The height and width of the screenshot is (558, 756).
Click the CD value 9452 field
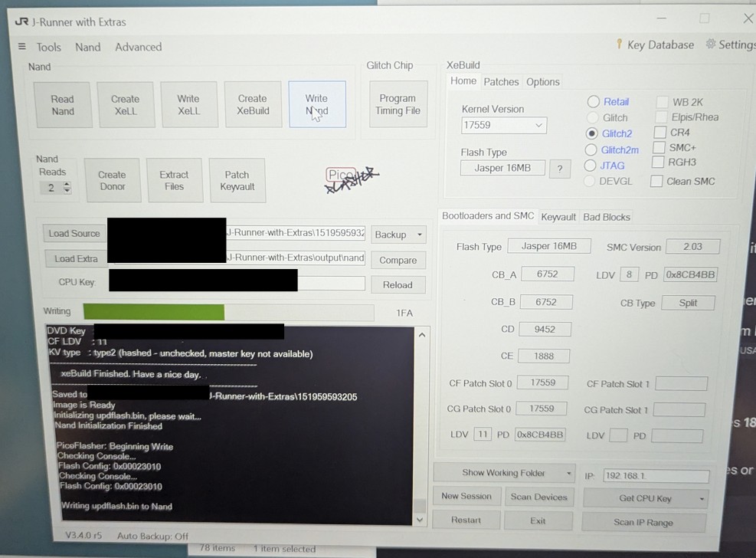545,330
